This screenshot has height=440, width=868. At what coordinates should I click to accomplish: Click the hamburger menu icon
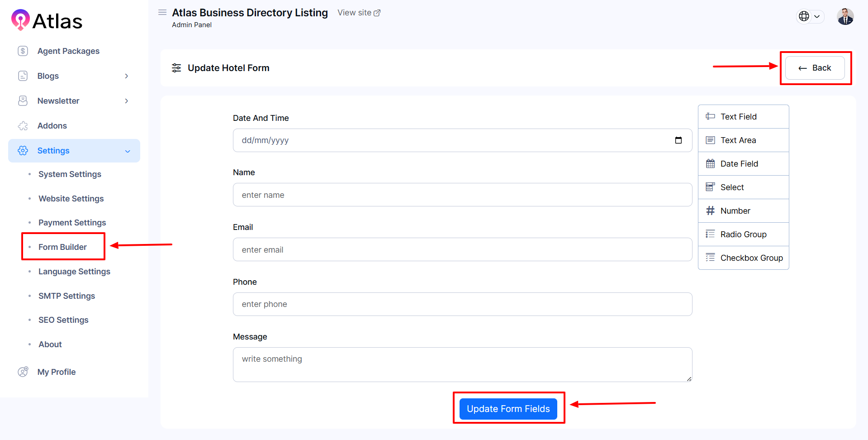point(162,12)
